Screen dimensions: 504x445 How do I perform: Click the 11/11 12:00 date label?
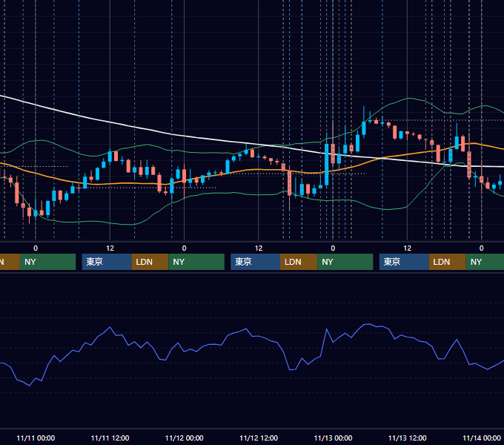110,438
